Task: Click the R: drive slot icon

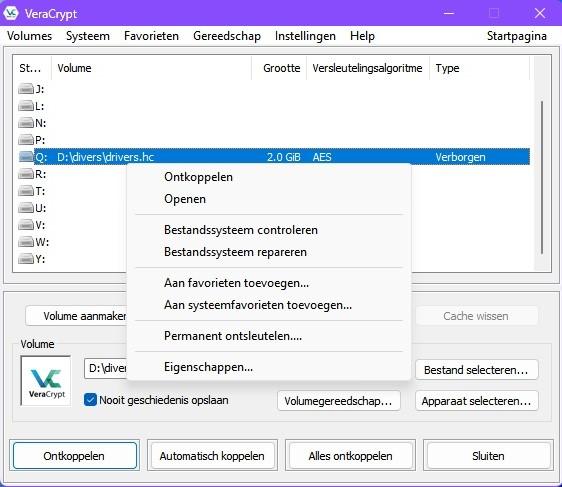Action: pos(26,174)
